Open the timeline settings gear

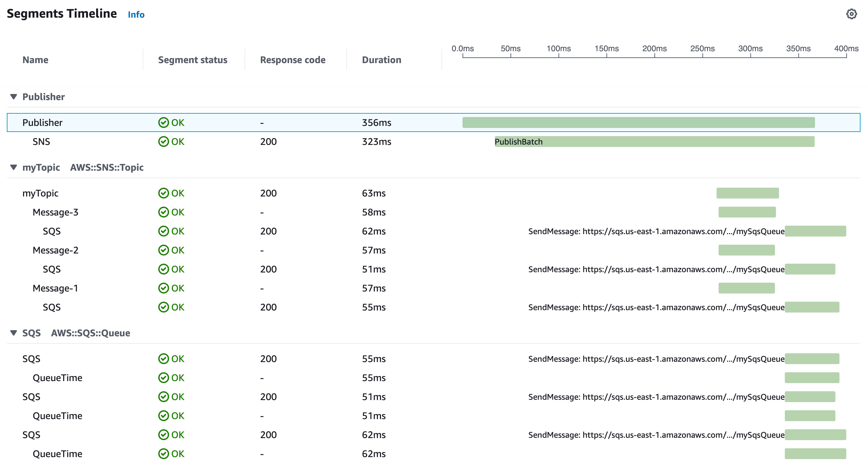(x=852, y=14)
